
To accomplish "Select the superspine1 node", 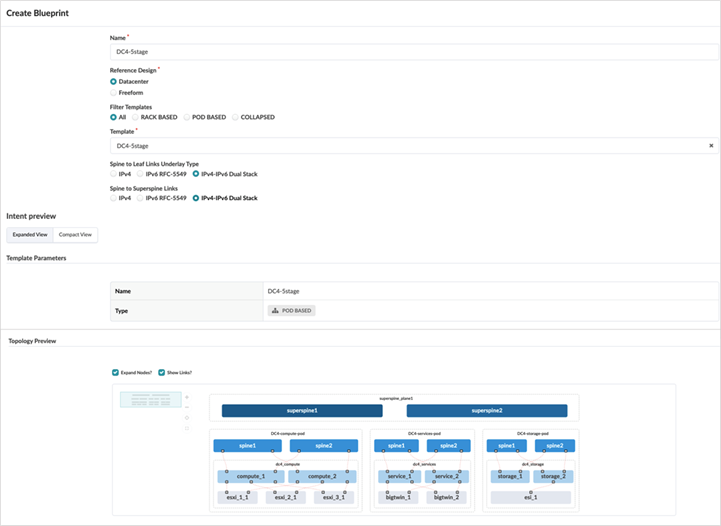I will point(302,411).
